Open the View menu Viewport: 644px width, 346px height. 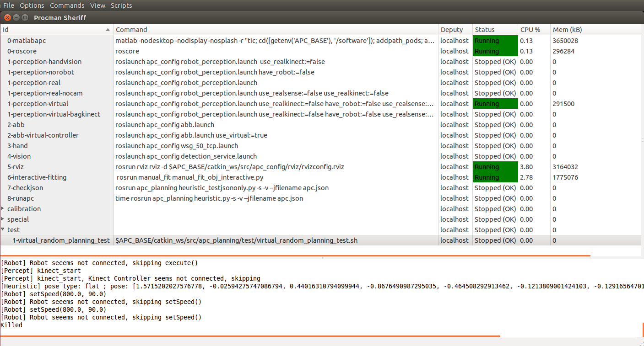pos(97,5)
